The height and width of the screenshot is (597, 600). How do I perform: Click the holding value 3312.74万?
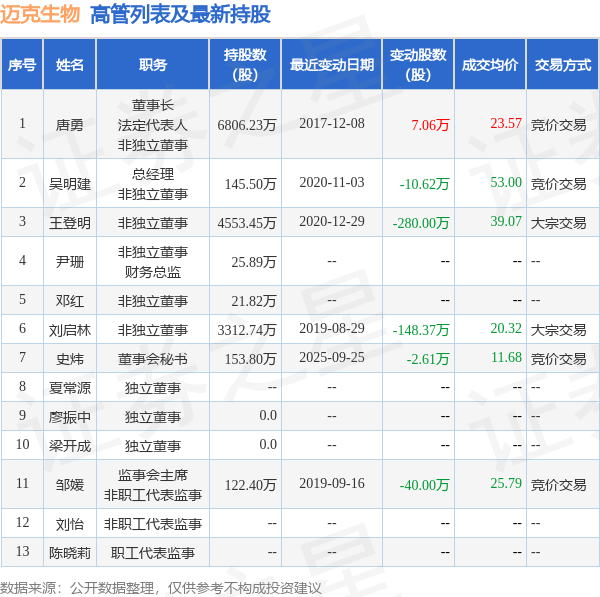point(247,330)
